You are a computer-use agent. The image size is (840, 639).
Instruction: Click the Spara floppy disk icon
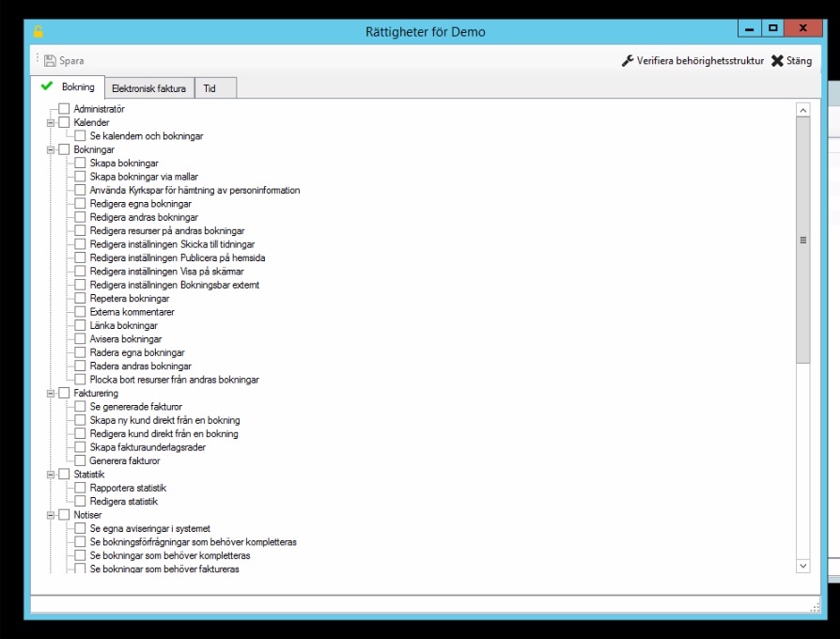pyautogui.click(x=50, y=60)
